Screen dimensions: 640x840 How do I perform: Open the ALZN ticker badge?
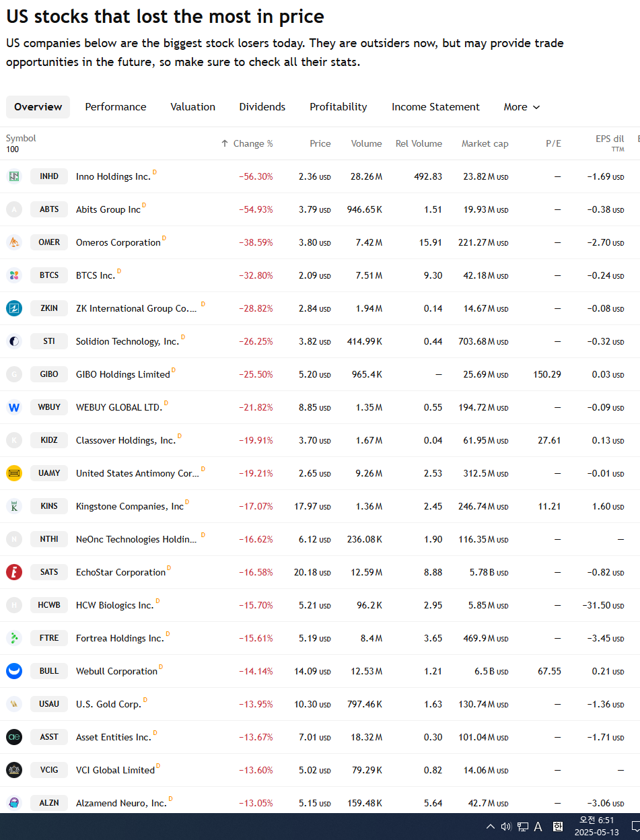pos(49,803)
